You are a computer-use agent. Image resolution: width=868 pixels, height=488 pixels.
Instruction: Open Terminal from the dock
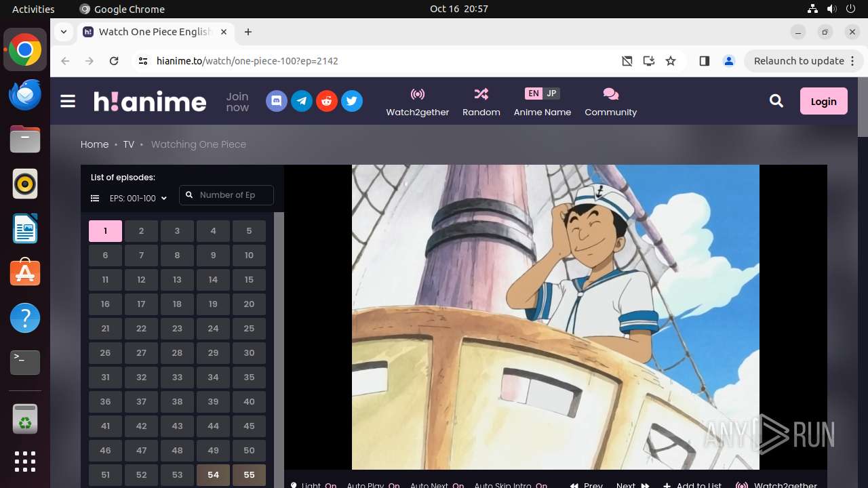coord(25,363)
